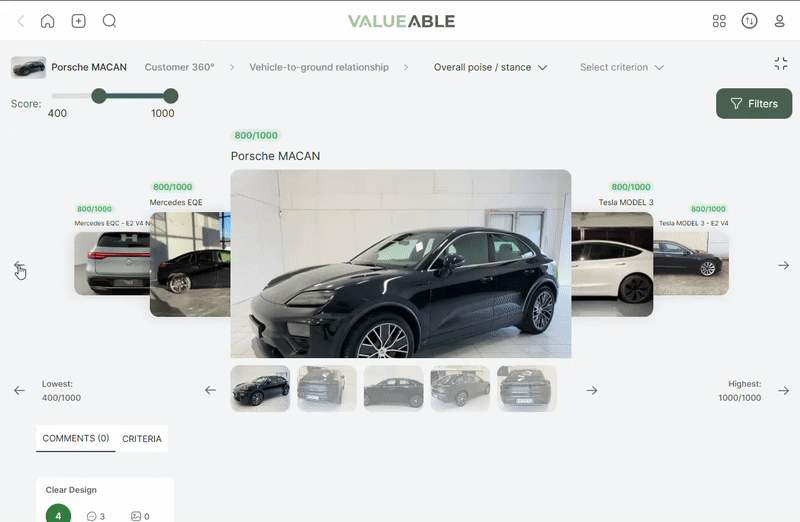Click Vehicle-to-ground relationship breadcrumb

click(x=319, y=67)
